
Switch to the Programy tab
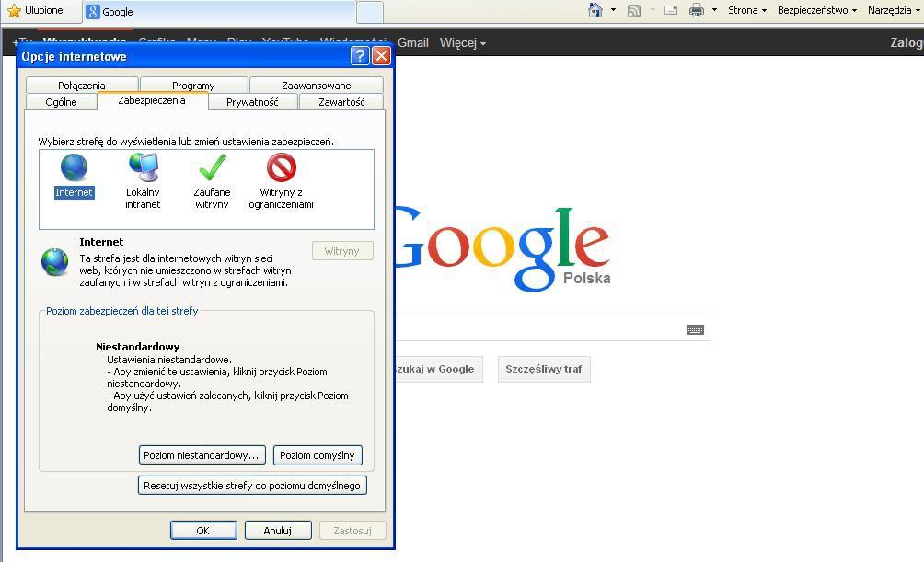click(193, 85)
